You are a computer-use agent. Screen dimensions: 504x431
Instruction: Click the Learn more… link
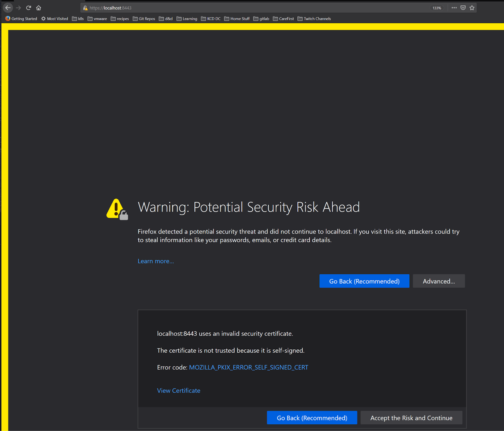pyautogui.click(x=156, y=261)
